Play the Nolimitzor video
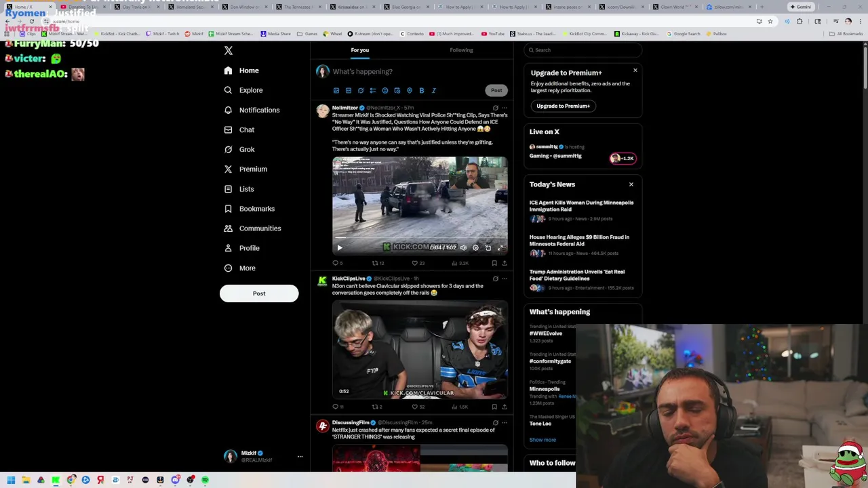Viewport: 868px width, 488px height. pyautogui.click(x=340, y=247)
